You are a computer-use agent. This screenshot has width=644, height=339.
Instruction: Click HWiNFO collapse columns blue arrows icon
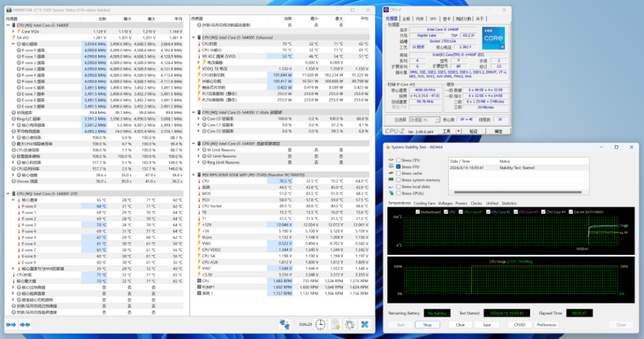point(24,324)
